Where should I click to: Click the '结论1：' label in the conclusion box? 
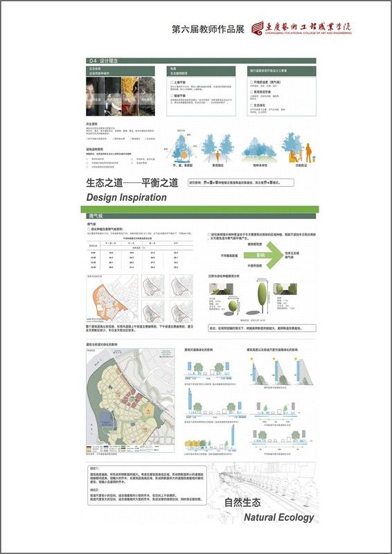[94, 468]
